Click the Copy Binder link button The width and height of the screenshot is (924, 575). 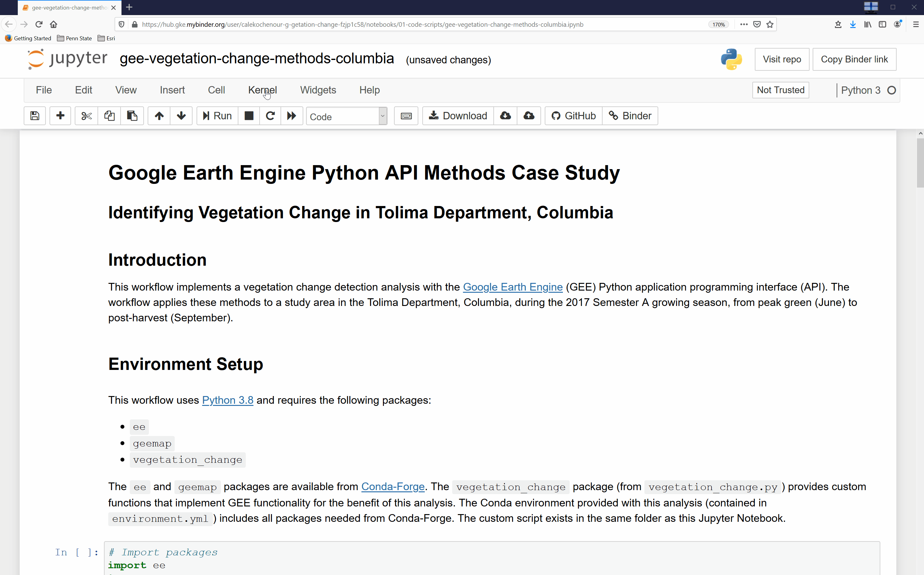point(854,59)
